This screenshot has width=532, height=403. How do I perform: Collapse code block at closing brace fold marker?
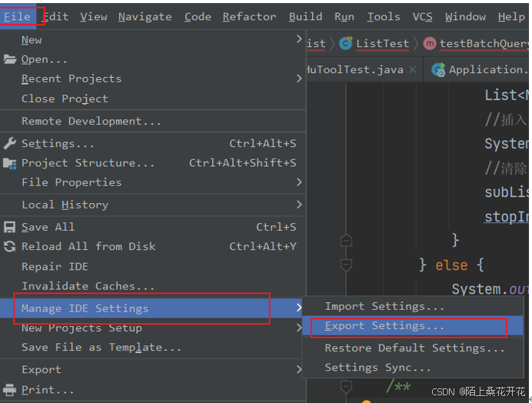pos(346,241)
